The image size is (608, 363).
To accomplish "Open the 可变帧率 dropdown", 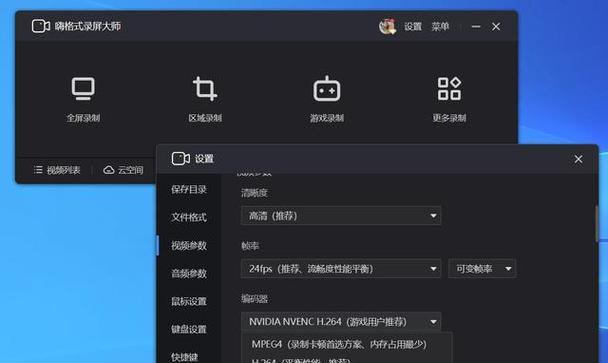I will [x=482, y=268].
